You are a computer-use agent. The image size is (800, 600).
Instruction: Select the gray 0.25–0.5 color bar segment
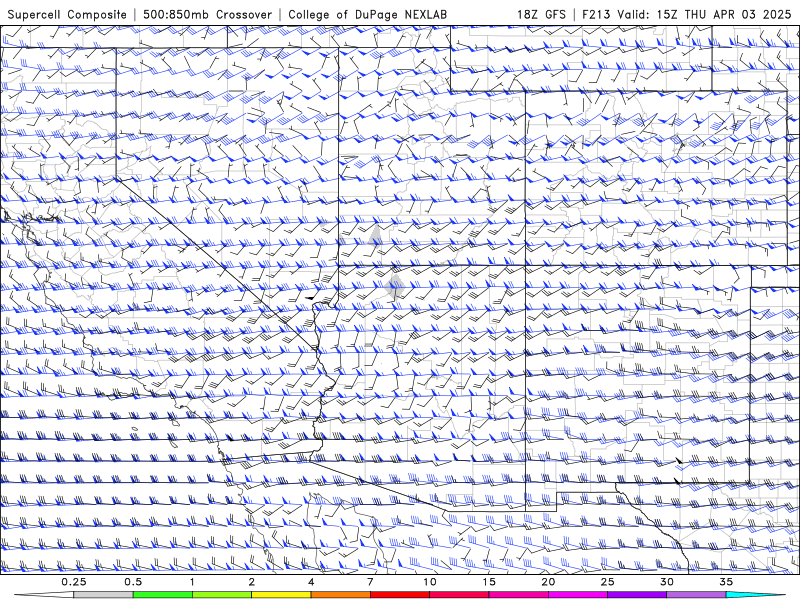[103, 595]
